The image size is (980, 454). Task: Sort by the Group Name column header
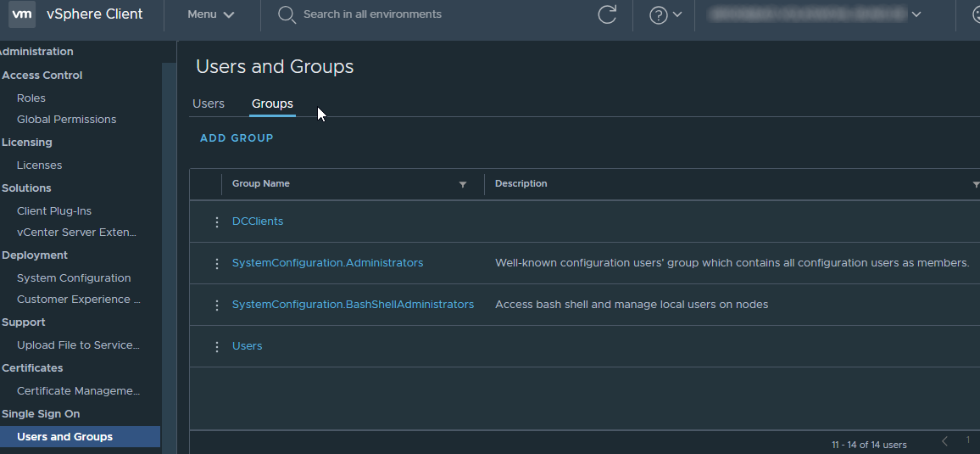[x=260, y=184]
